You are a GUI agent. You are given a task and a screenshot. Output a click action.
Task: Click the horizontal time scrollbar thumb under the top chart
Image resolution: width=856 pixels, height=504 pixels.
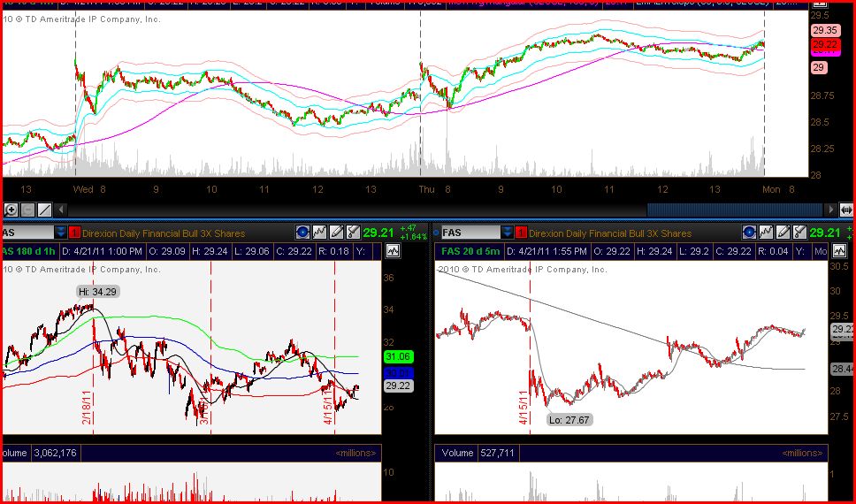coord(735,210)
